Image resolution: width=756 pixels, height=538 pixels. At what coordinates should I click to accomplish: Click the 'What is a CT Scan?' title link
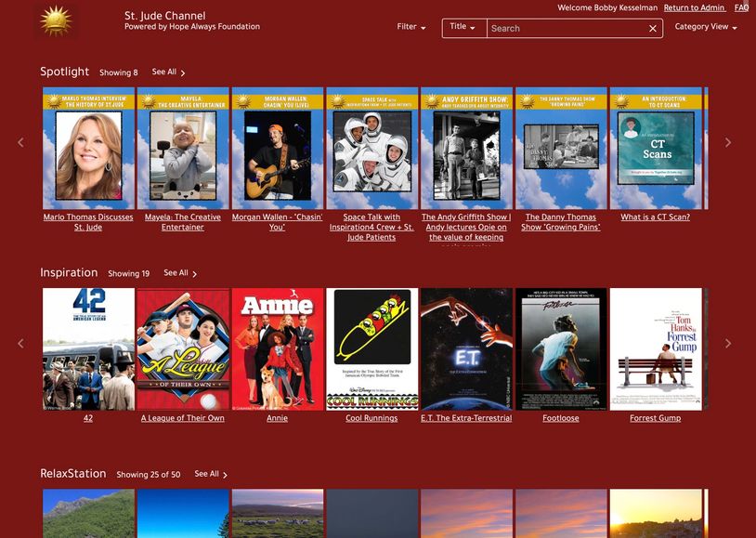(655, 217)
